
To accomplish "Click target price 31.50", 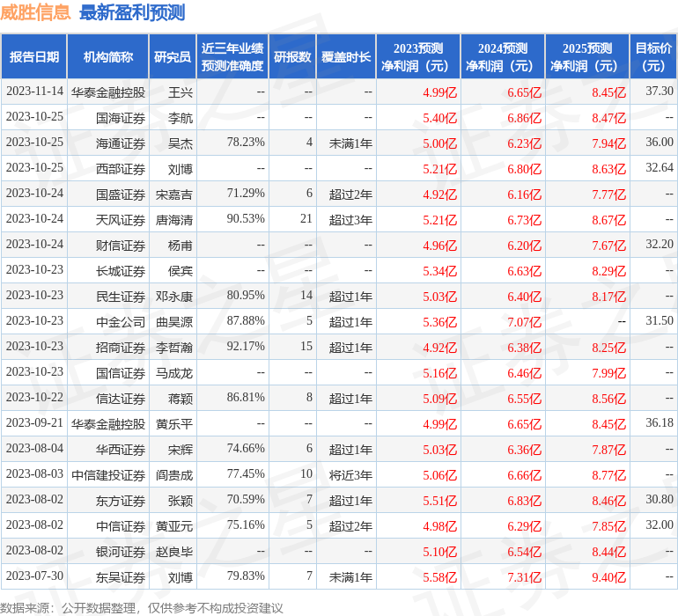I will coord(660,320).
